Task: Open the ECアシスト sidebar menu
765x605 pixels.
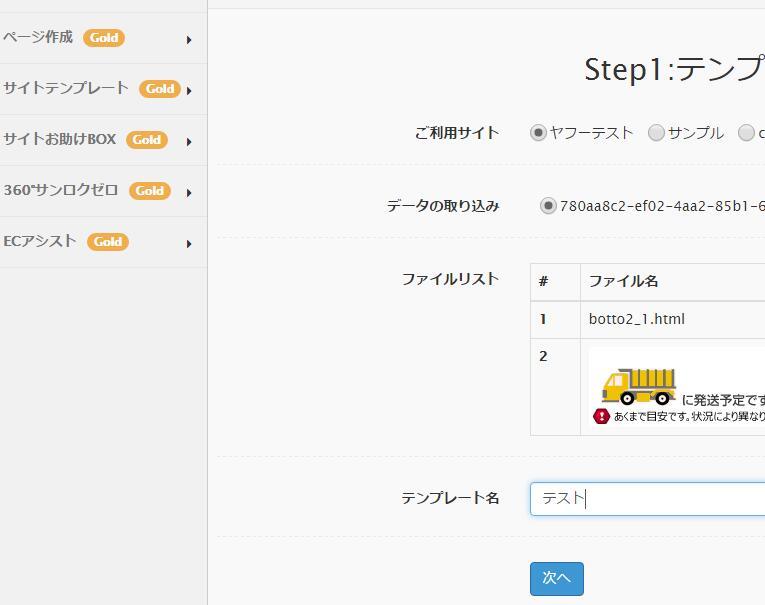Action: (x=103, y=242)
